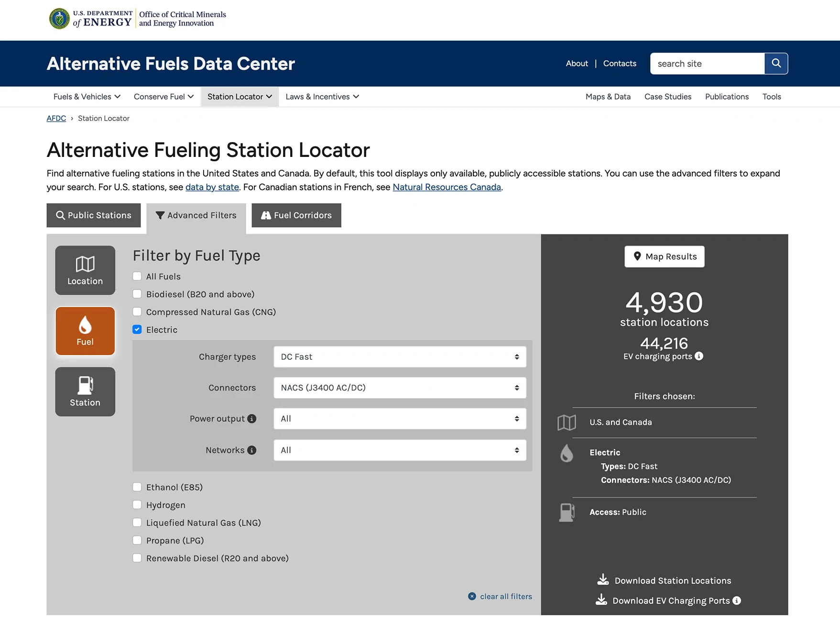This screenshot has width=840, height=622.
Task: Check Compressed Natural Gas (CNG)
Action: (x=137, y=311)
